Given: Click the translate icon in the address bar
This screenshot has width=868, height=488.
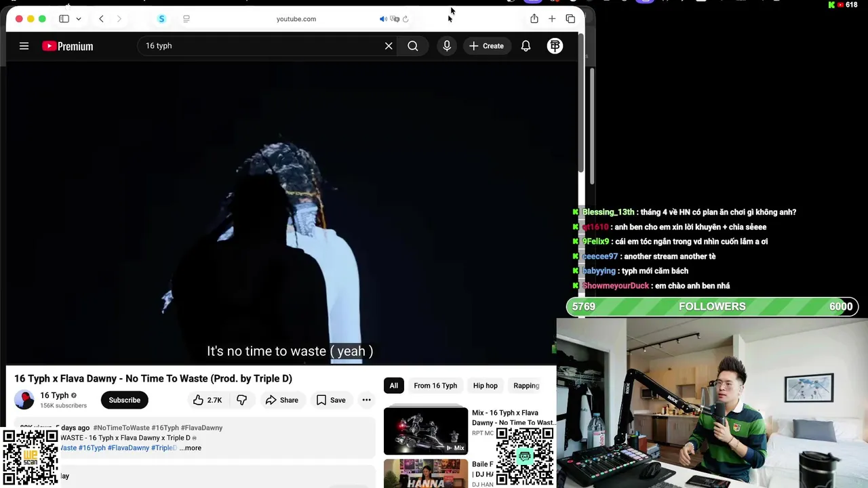Looking at the screenshot, I should click(395, 19).
